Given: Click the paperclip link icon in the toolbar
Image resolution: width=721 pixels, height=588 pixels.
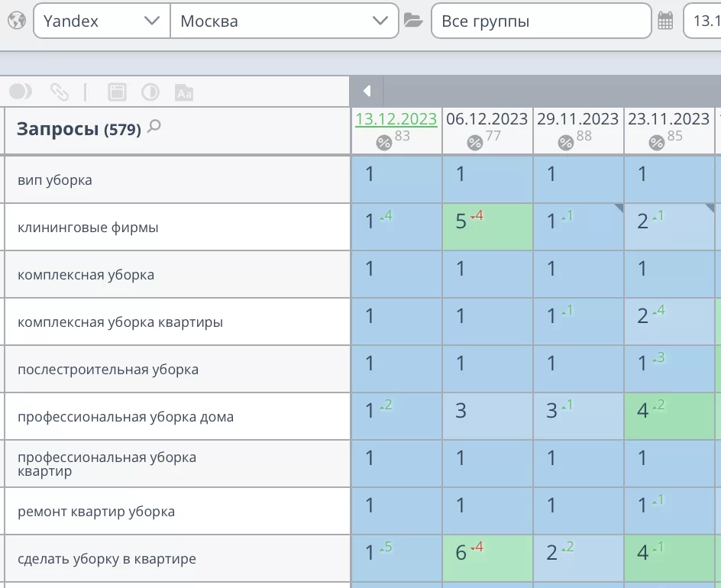Looking at the screenshot, I should [59, 92].
